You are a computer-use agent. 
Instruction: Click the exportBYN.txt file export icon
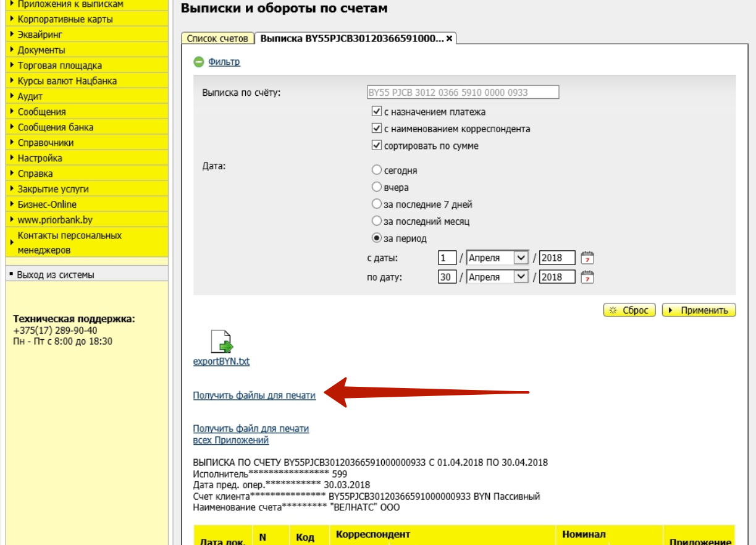tap(222, 342)
